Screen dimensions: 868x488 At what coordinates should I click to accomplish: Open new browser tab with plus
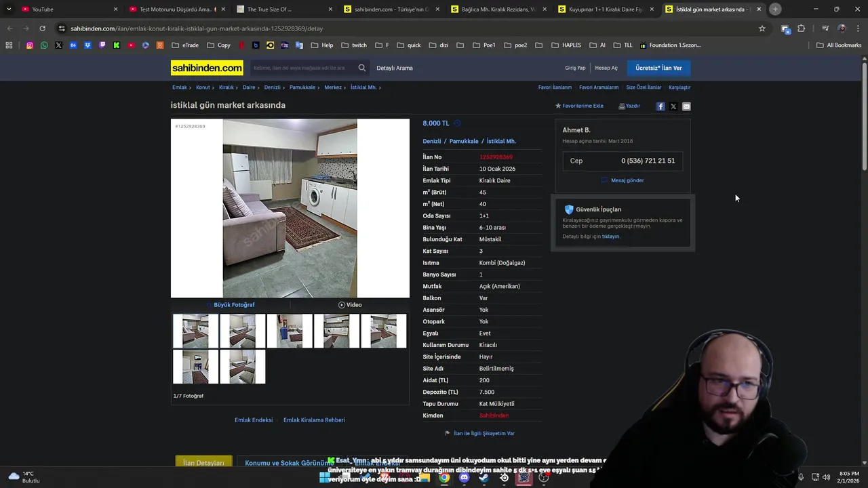775,9
